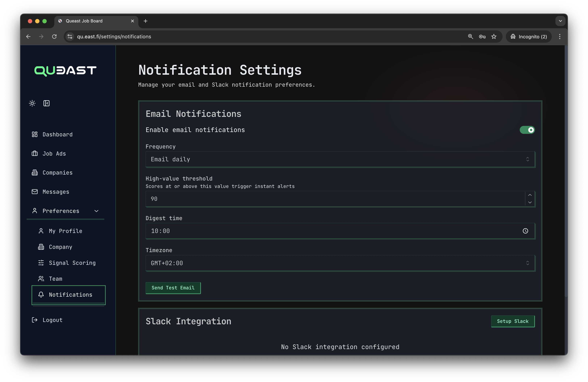Disable email notifications toggle

pos(527,130)
